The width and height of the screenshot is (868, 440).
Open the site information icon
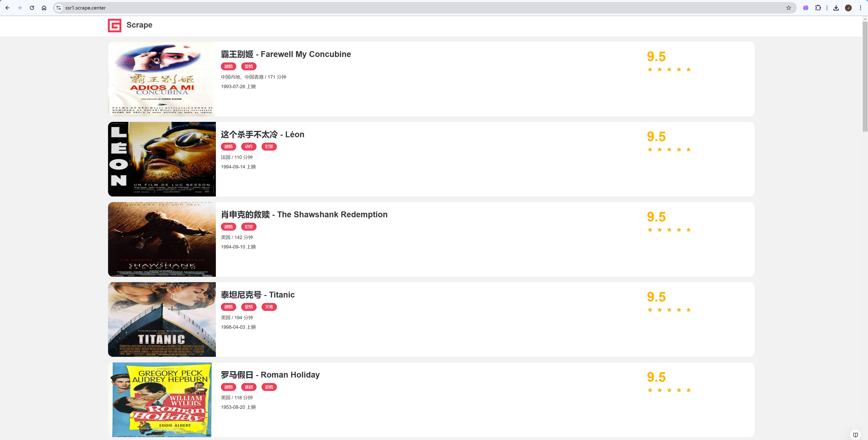coord(59,8)
